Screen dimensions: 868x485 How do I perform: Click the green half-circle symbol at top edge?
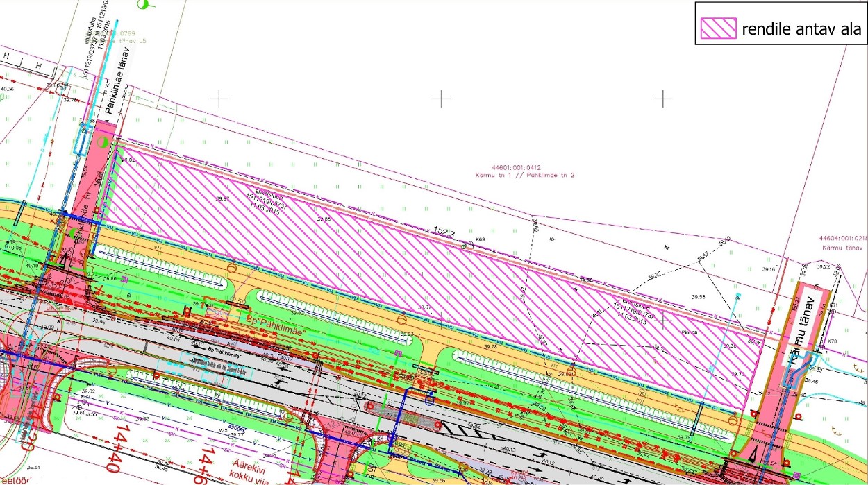144,4
